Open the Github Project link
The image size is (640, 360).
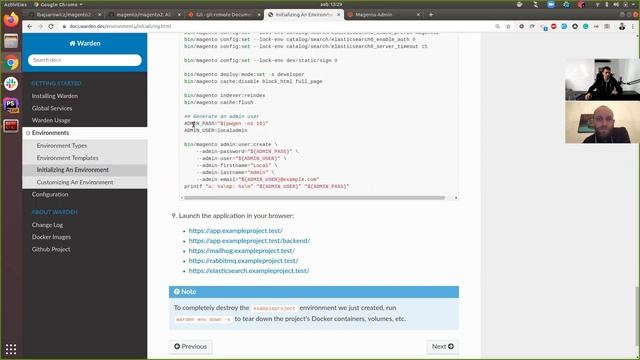coord(51,249)
